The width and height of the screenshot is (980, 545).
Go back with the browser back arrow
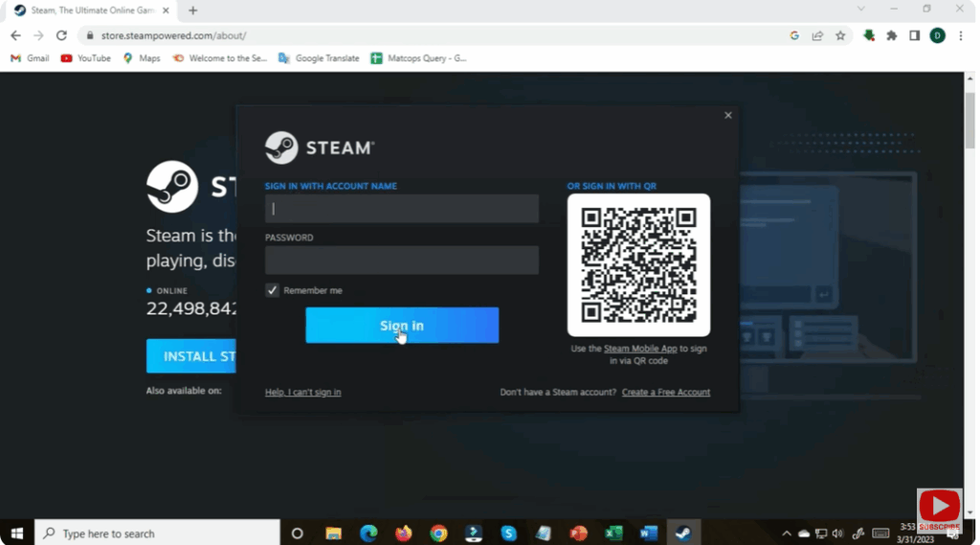pyautogui.click(x=15, y=35)
